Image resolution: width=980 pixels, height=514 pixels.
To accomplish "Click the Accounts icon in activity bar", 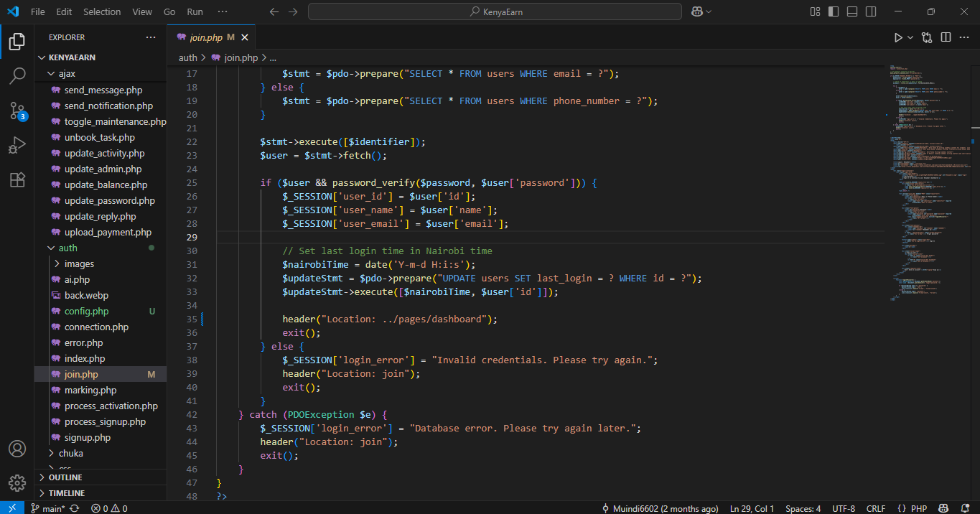I will pyautogui.click(x=17, y=449).
